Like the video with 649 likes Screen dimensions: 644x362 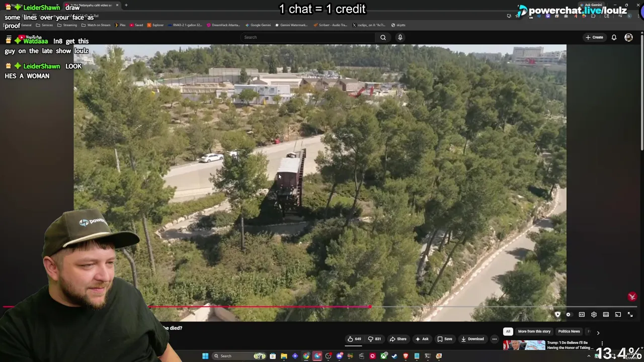354,339
